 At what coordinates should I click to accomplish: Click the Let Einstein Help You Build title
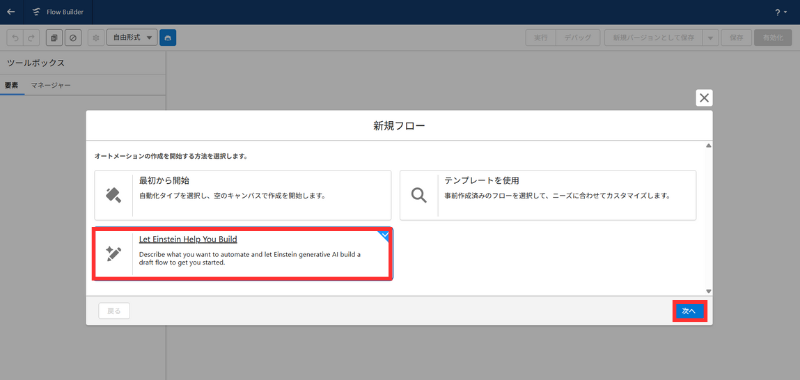(188, 239)
